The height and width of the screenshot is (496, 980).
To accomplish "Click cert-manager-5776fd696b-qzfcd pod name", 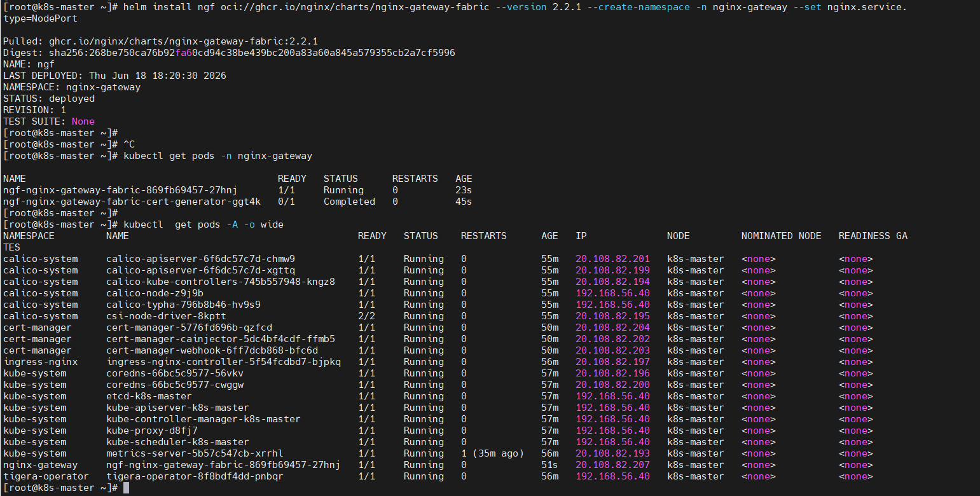I will coord(189,327).
